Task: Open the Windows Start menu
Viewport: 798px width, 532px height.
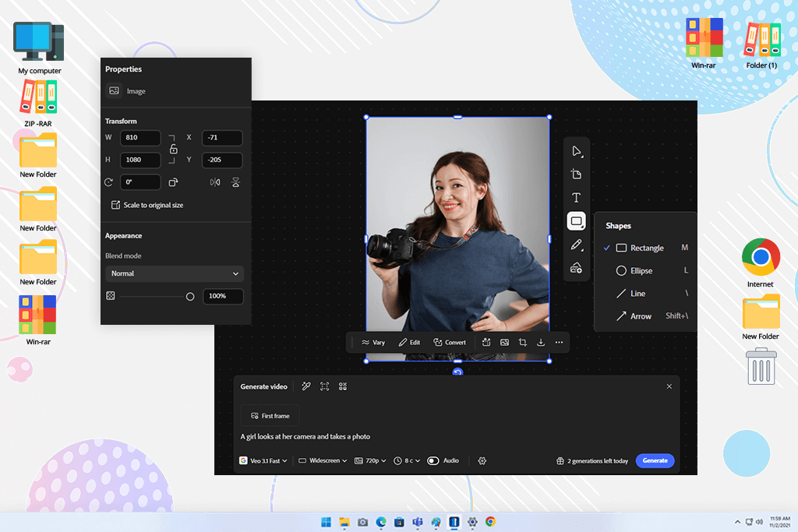Action: pyautogui.click(x=327, y=522)
